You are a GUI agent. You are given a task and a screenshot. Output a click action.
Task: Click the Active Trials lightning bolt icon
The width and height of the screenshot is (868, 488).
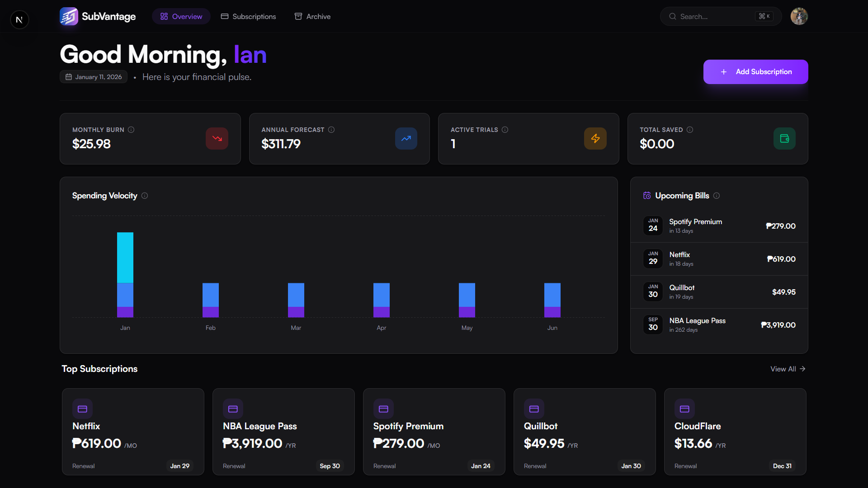coord(595,138)
